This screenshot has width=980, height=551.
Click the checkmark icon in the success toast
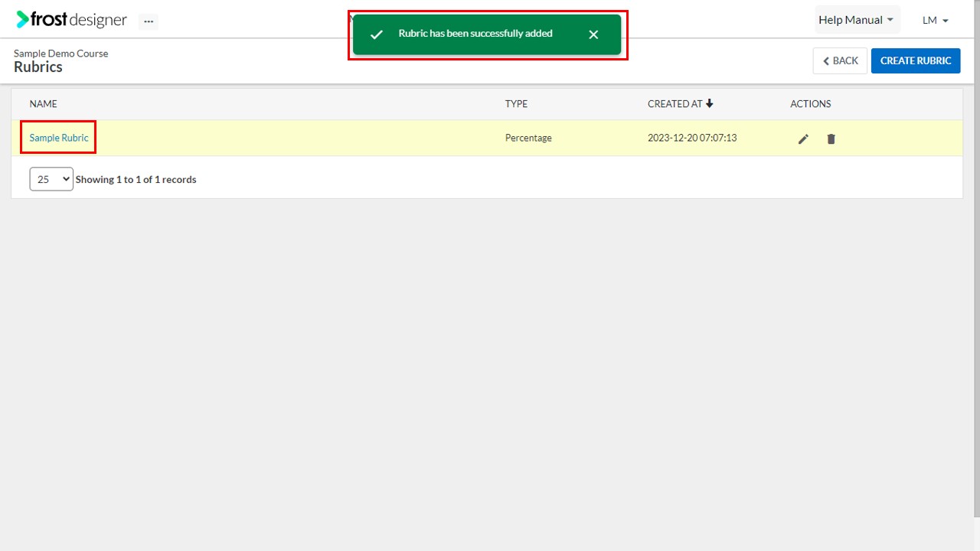click(x=376, y=34)
